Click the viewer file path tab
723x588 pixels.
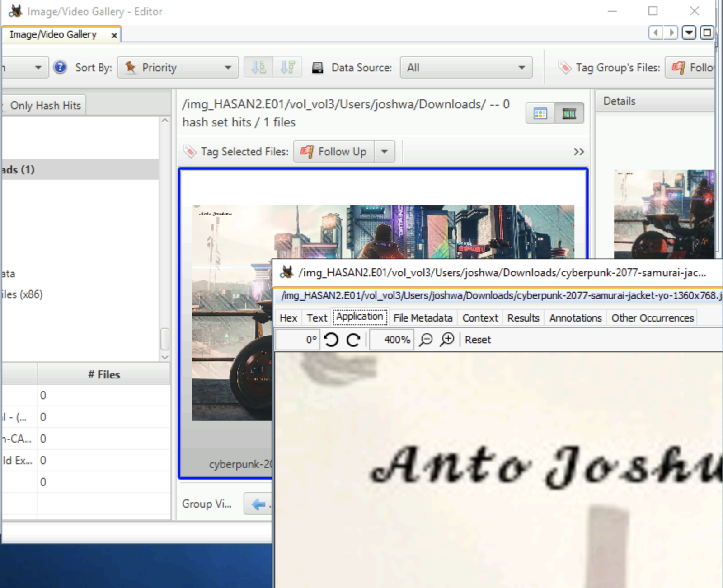point(499,295)
